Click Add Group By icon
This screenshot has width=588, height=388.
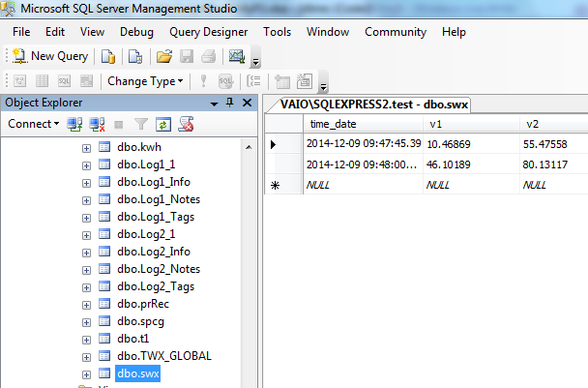coord(254,81)
